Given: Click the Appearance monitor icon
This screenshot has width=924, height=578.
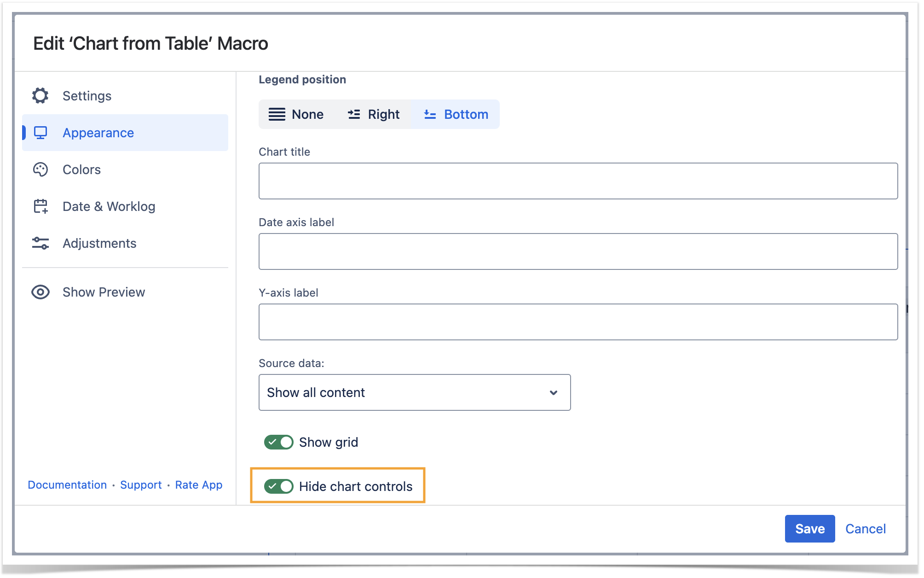Looking at the screenshot, I should pyautogui.click(x=40, y=133).
